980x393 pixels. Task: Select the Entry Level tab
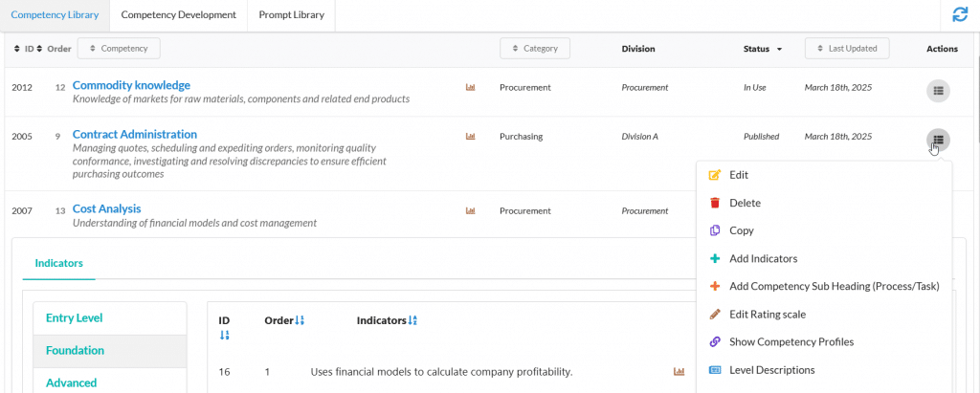[x=110, y=318]
